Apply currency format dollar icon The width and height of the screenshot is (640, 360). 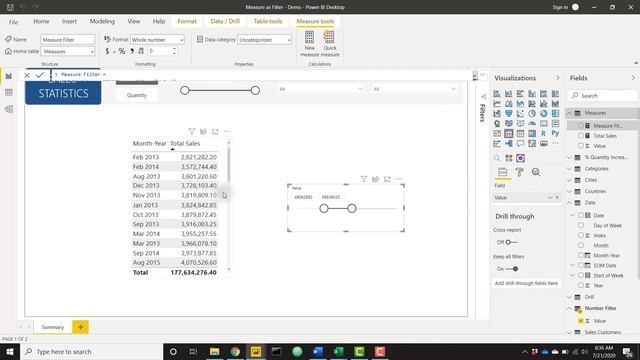tap(107, 51)
